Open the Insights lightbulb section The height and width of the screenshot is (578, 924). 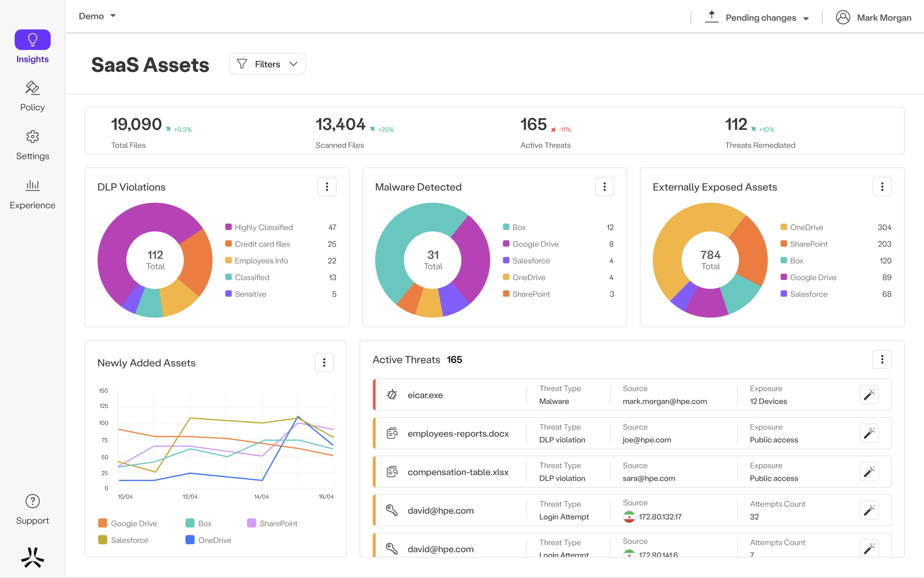[x=33, y=40]
